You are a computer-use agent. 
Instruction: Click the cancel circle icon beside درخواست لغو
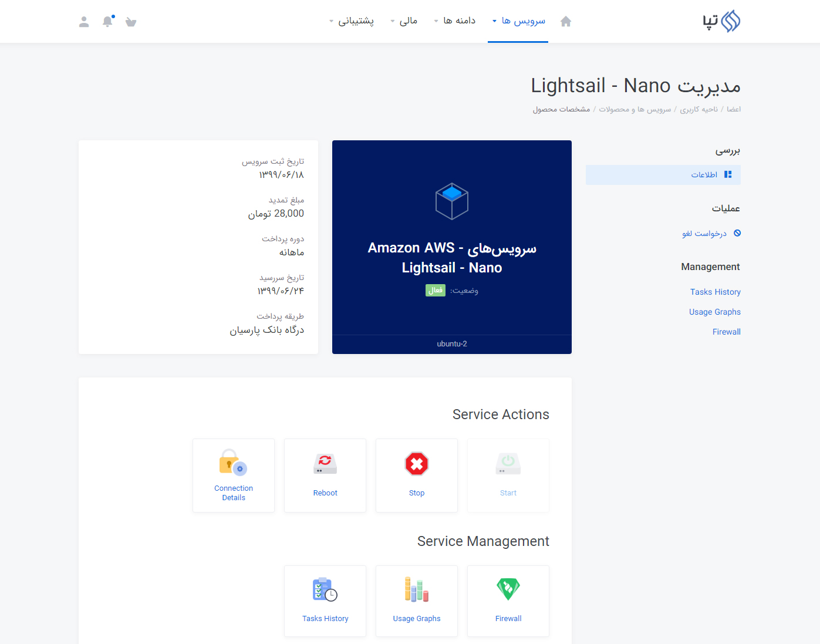[737, 233]
